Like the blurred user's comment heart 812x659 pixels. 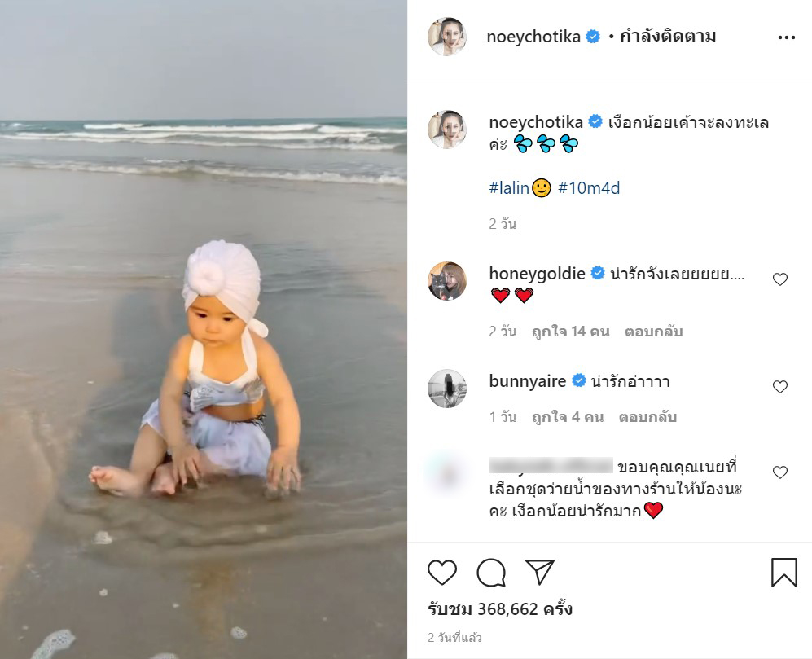tap(780, 472)
